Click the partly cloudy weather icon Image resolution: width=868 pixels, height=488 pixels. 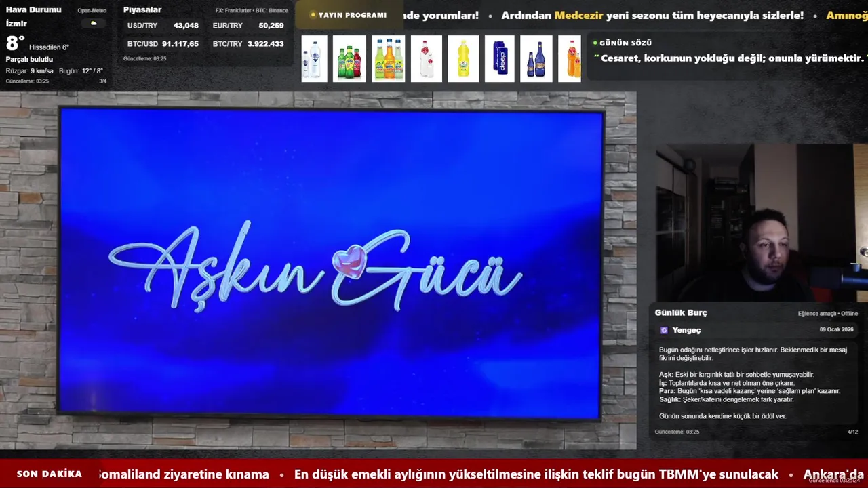tap(94, 24)
